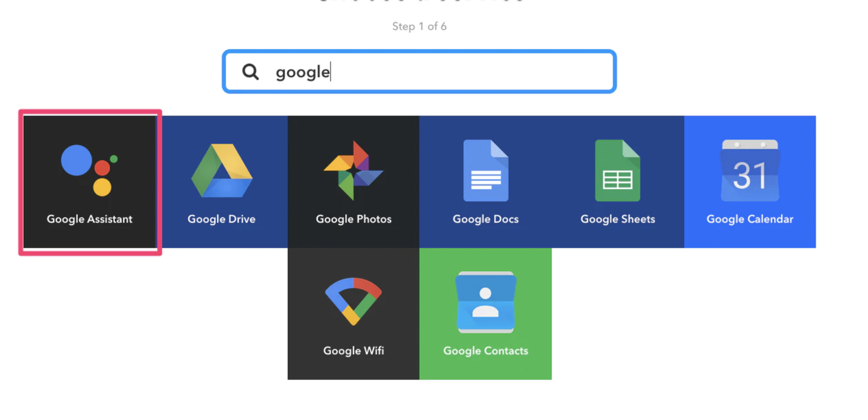This screenshot has height=420, width=868.
Task: Click the "Google Calendar" text label
Action: [750, 219]
